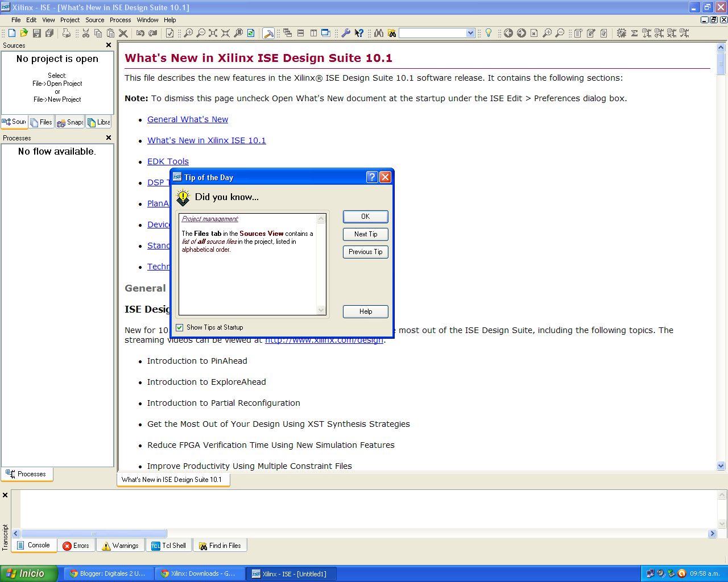Switch to the Warnings tab in transcript
Screen dimensions: 728x582
coord(120,546)
